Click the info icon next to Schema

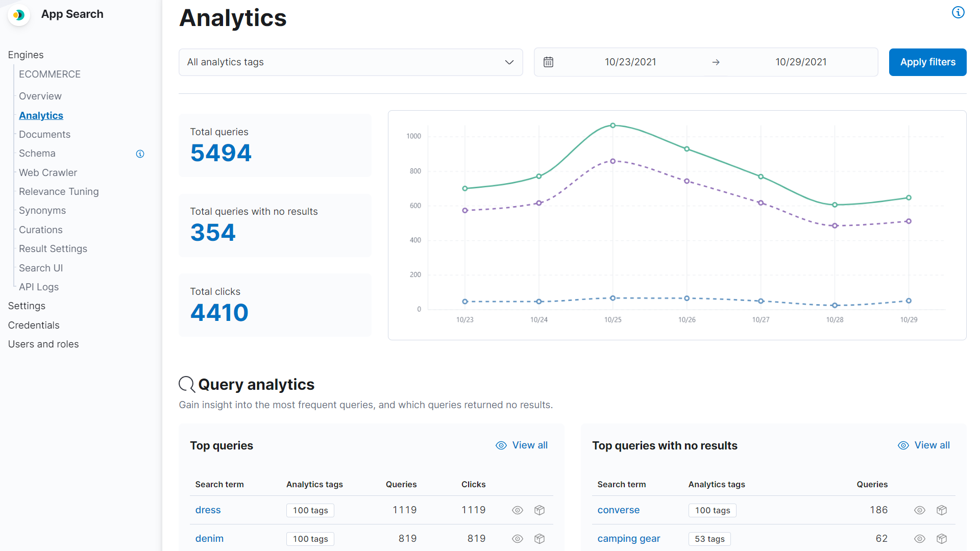[x=140, y=154]
